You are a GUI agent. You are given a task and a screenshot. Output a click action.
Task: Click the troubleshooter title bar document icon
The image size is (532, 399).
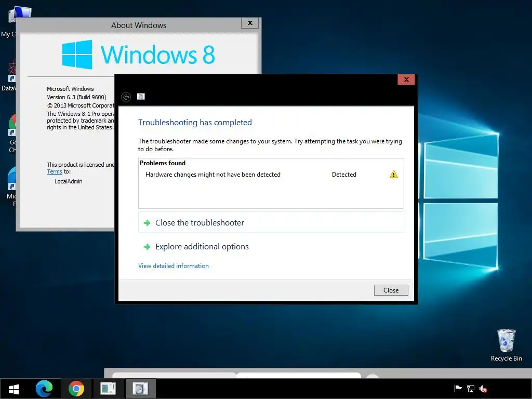141,97
